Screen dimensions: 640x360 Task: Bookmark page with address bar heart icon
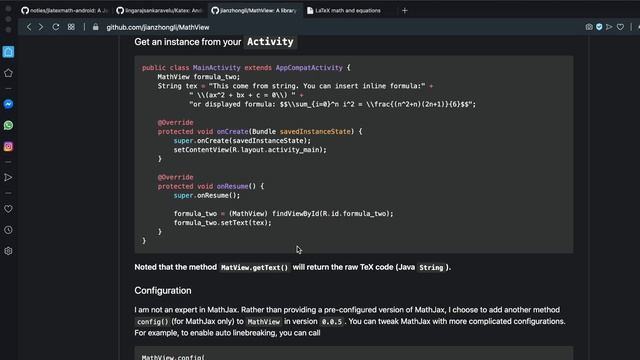point(620,27)
